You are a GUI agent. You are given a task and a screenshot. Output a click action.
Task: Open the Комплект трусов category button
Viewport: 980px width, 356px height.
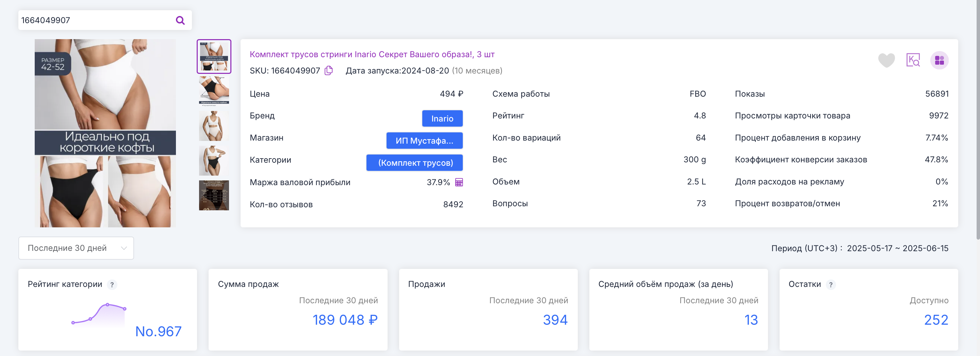click(415, 163)
